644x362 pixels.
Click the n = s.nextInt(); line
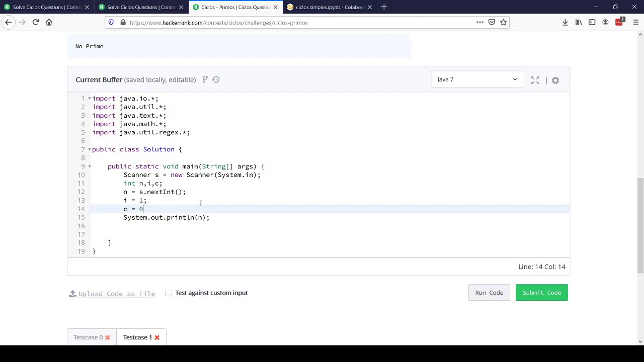pyautogui.click(x=154, y=192)
